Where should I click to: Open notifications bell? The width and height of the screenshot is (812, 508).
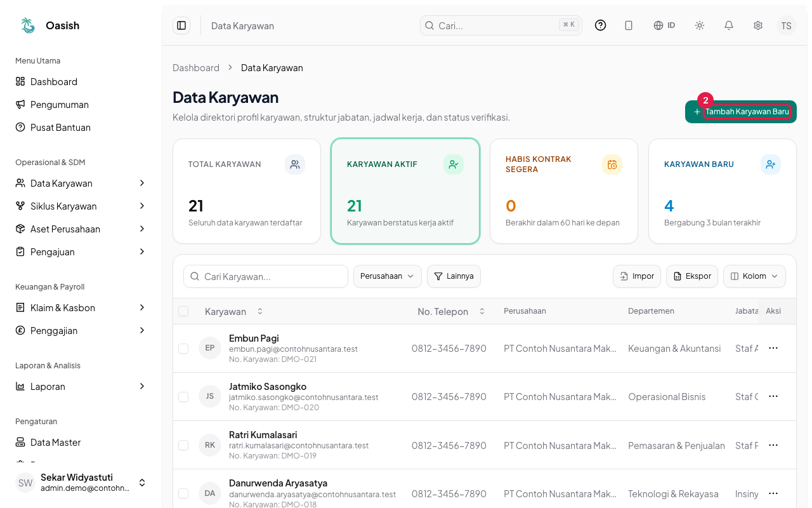click(x=729, y=25)
